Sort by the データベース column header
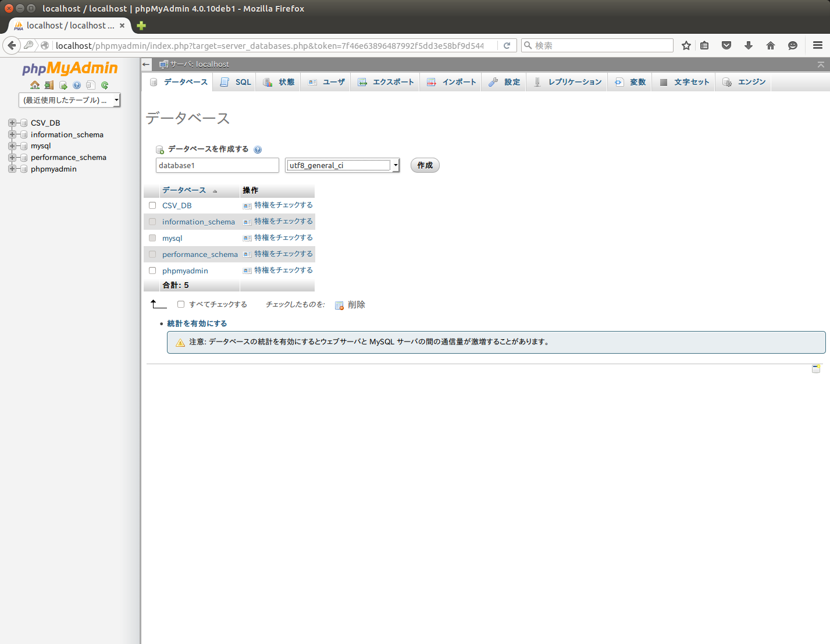 coord(184,190)
